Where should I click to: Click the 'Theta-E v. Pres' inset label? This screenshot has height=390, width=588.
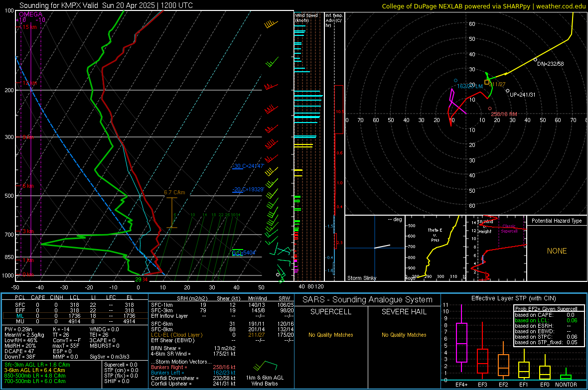click(435, 235)
